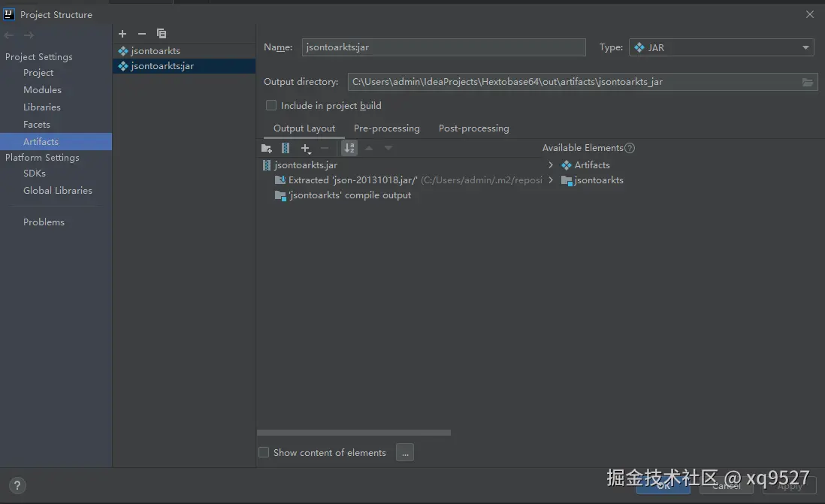This screenshot has height=504, width=825.
Task: Click the horizontal scrollbar of output layout
Action: [x=354, y=433]
